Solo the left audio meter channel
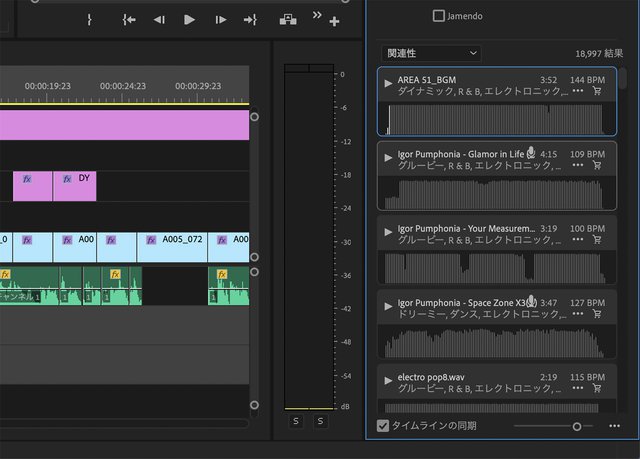This screenshot has width=640, height=459. coord(296,422)
